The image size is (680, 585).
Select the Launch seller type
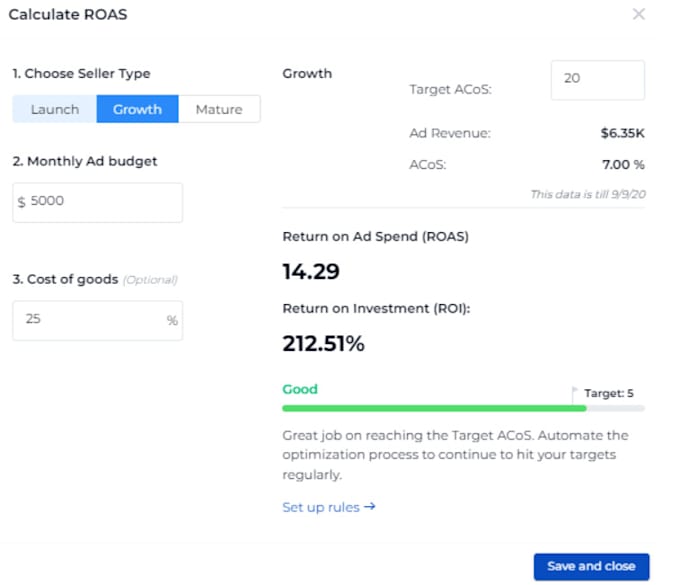tap(55, 109)
